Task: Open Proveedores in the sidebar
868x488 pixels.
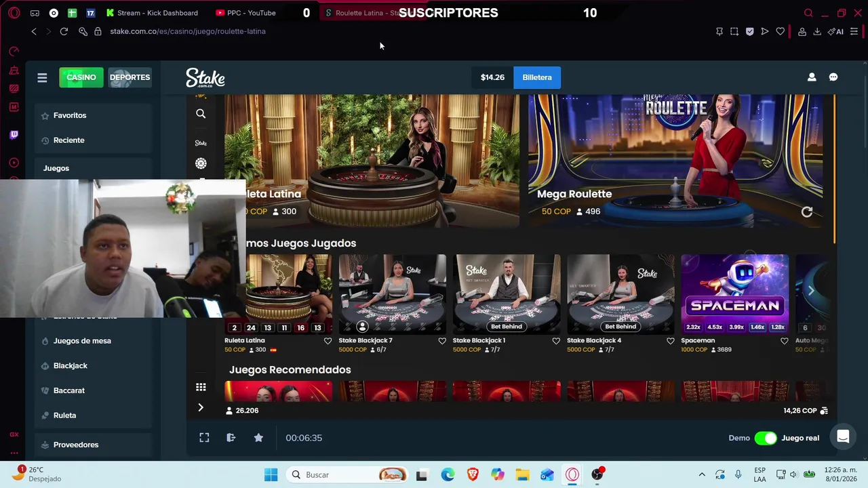Action: click(x=94, y=445)
